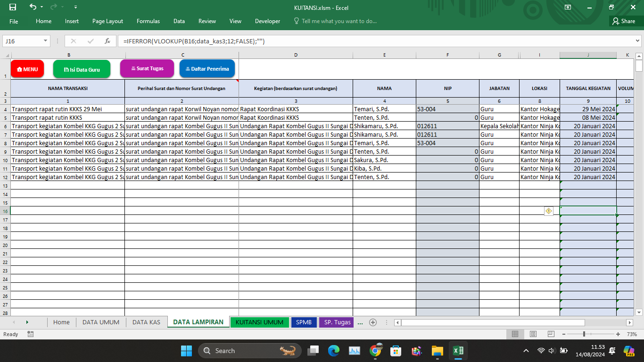Click the error warning smart tag icon
The image size is (644, 362).
[549, 211]
